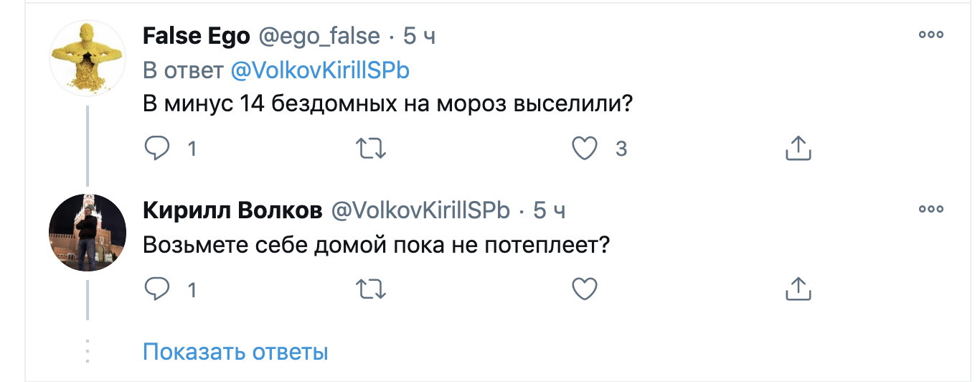
Task: Click the Кирилл Волков display name
Action: (x=232, y=210)
